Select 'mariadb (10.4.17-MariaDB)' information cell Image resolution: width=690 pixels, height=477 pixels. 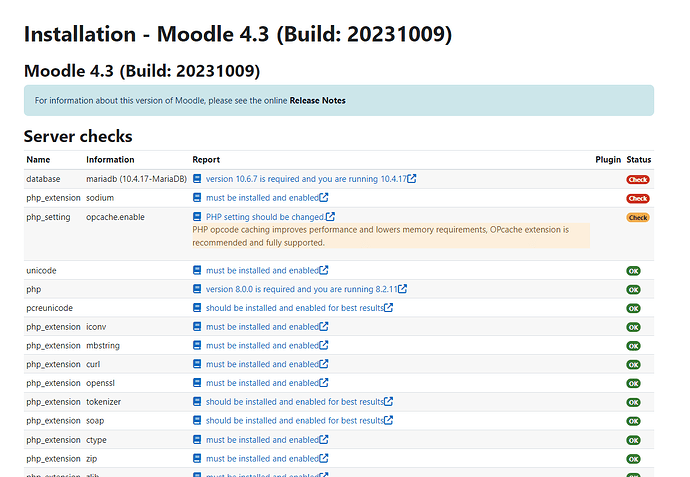tap(136, 179)
